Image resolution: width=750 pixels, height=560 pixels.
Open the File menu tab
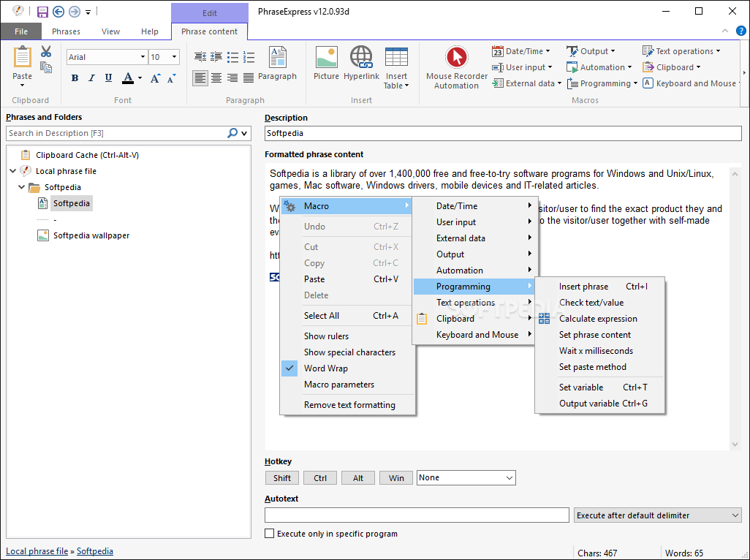[x=21, y=31]
